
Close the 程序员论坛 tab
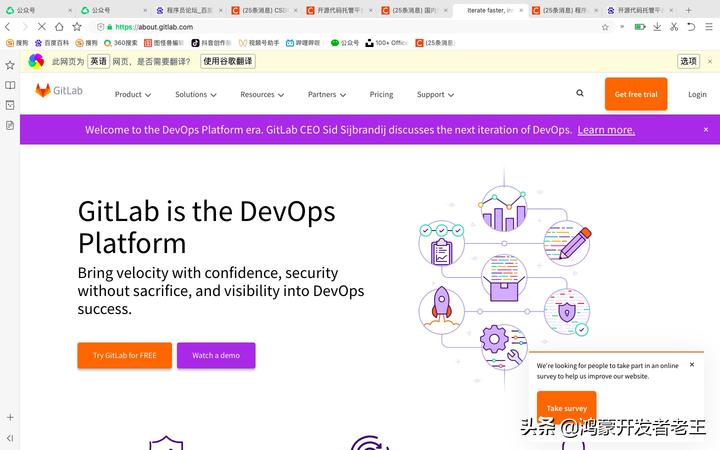[221, 10]
